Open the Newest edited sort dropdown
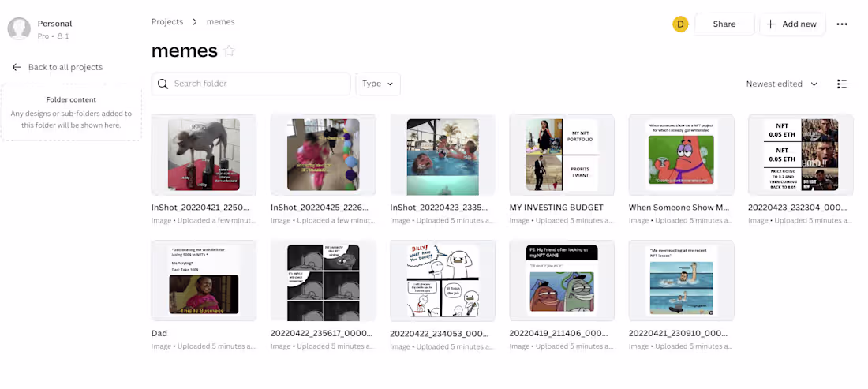The image size is (868, 389). click(782, 84)
